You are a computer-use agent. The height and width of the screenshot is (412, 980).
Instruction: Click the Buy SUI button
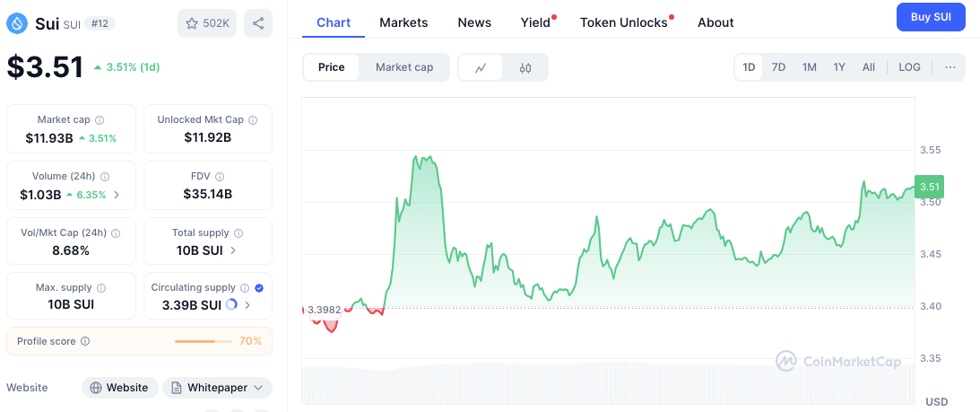point(931,17)
